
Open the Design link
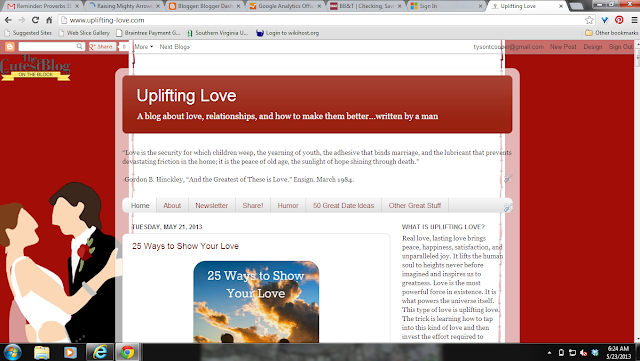593,47
